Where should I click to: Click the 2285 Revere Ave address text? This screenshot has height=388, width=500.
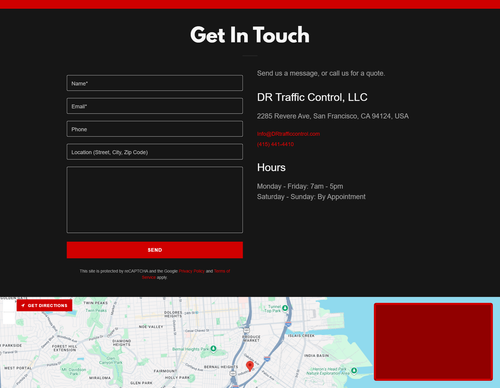click(x=333, y=116)
